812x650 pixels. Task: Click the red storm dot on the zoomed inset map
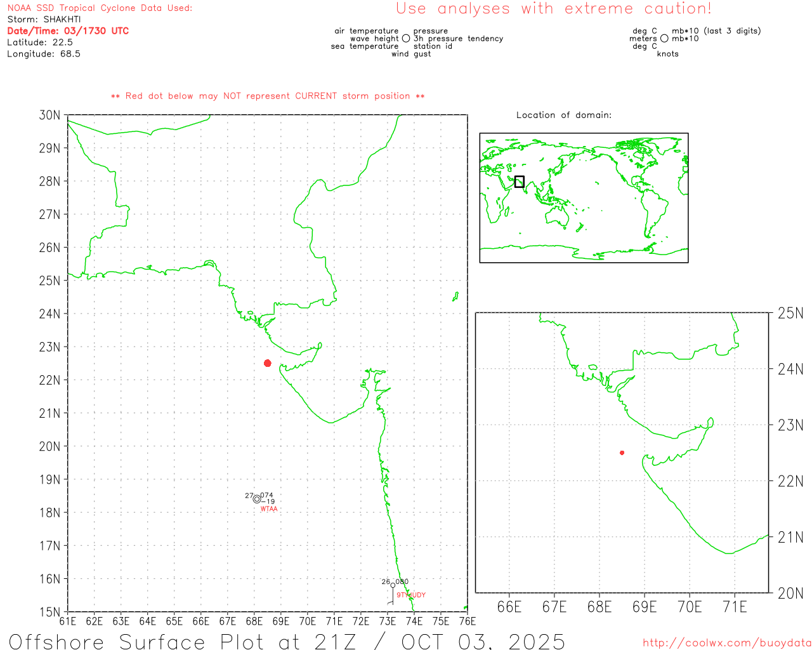[622, 453]
